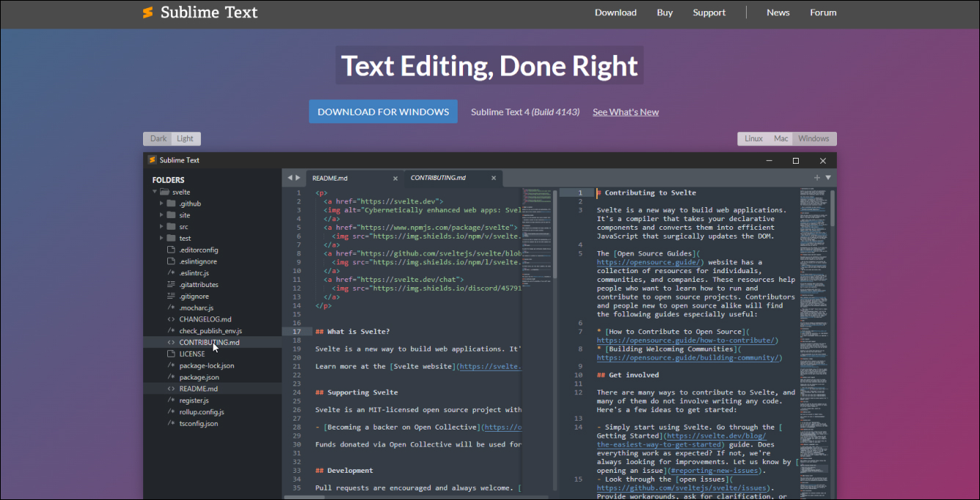Open the opensource.guide/building-community/ link
This screenshot has width=980, height=500.
pos(690,358)
